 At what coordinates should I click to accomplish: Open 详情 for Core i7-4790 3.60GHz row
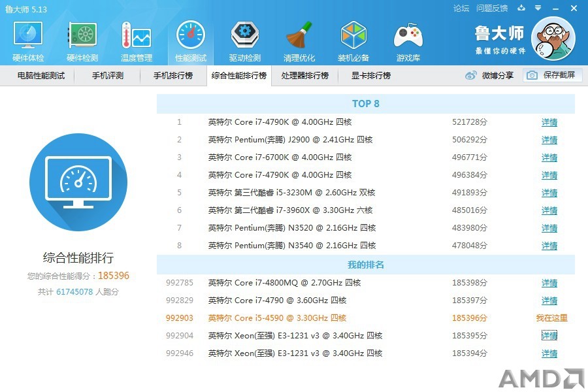(x=549, y=301)
